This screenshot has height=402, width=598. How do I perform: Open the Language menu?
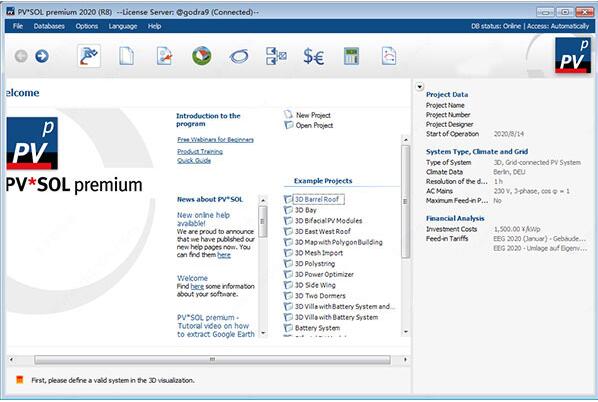(123, 26)
